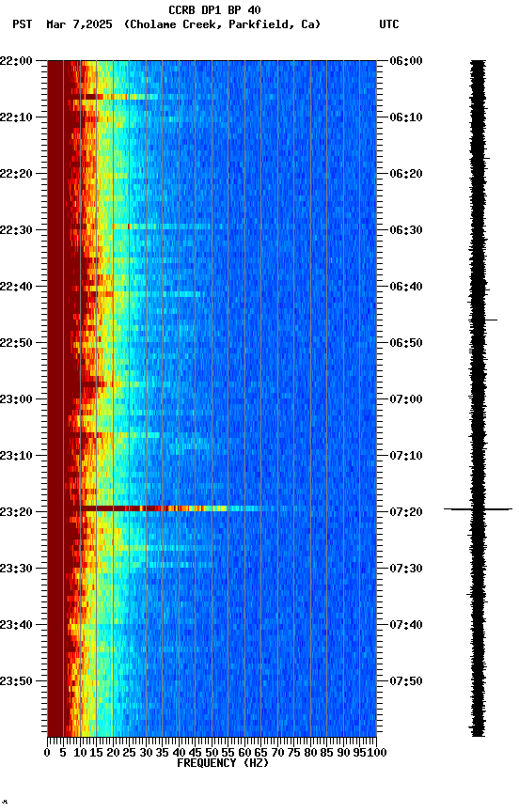519x812 pixels.
Task: Click the 60 Hz frequency axis label
Action: click(244, 754)
